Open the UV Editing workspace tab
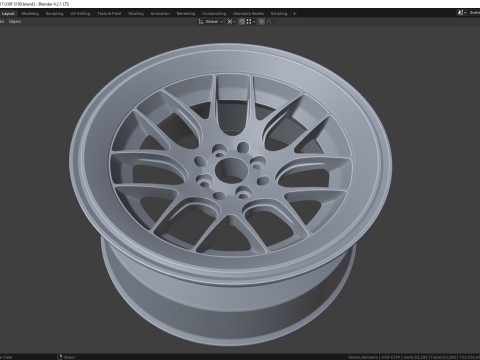This screenshot has width=480, height=360. (80, 14)
